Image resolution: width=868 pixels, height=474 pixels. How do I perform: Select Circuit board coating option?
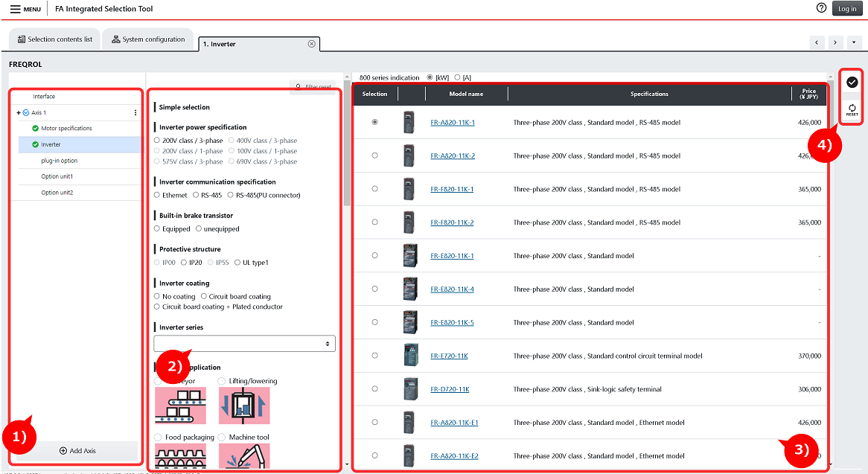point(204,296)
